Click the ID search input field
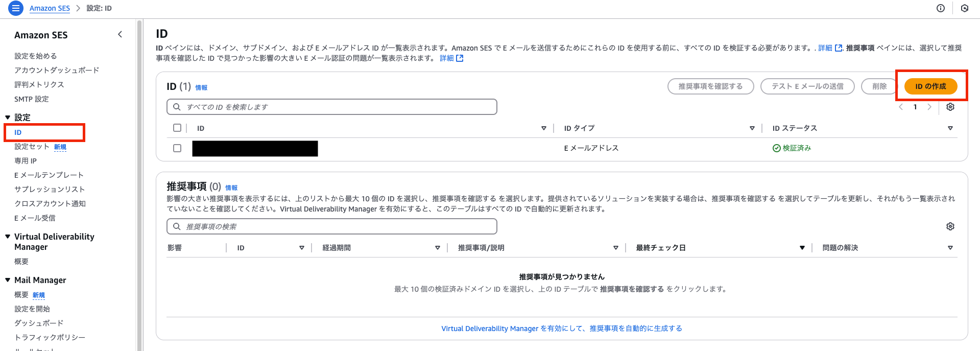This screenshot has width=980, height=351. pos(332,107)
